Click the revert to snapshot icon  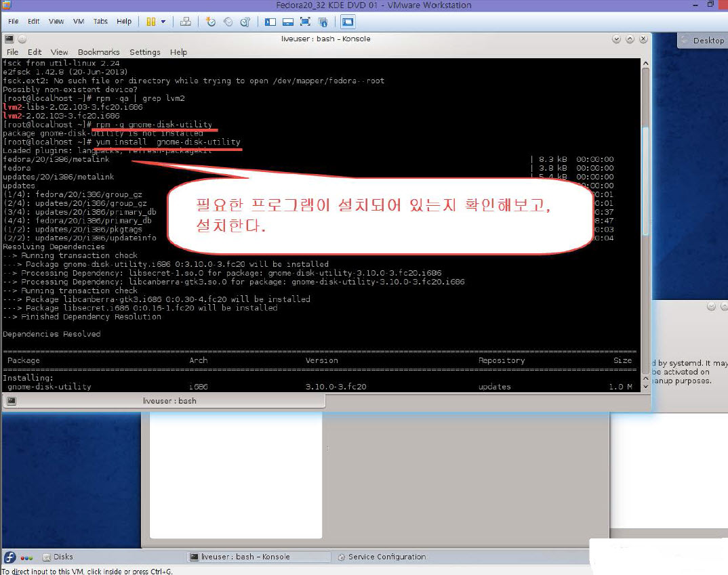pyautogui.click(x=228, y=22)
